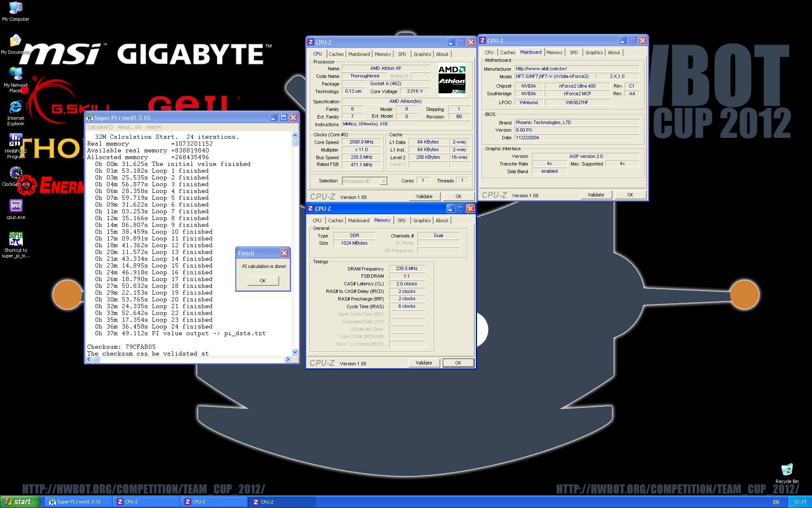812x508 pixels.
Task: Select Mainboard tab in CPU window
Action: coord(359,54)
